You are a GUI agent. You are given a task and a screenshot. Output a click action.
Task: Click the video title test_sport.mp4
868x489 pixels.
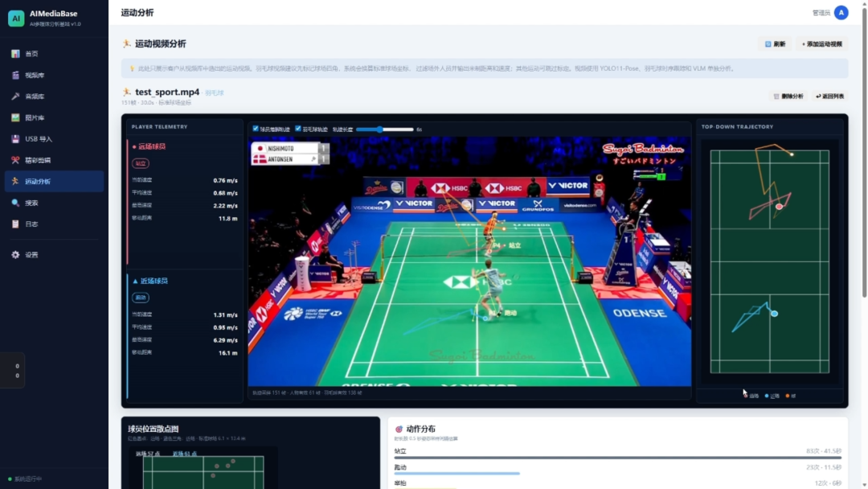(x=167, y=92)
